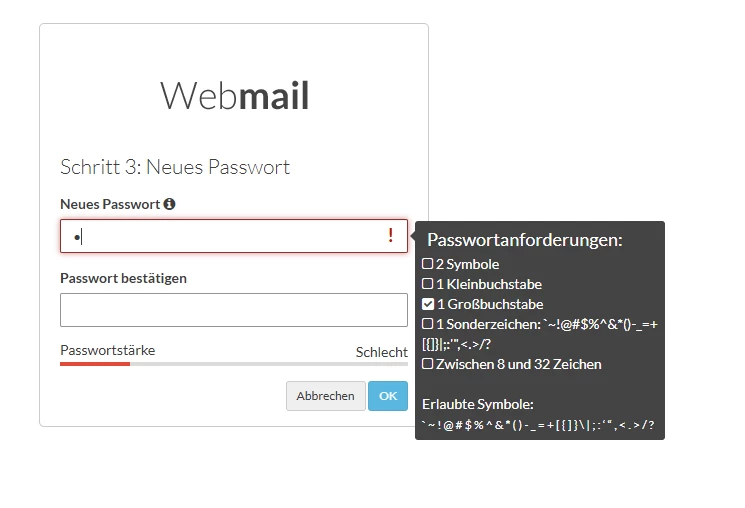Click the Erlaubte Symbole label

click(x=478, y=404)
